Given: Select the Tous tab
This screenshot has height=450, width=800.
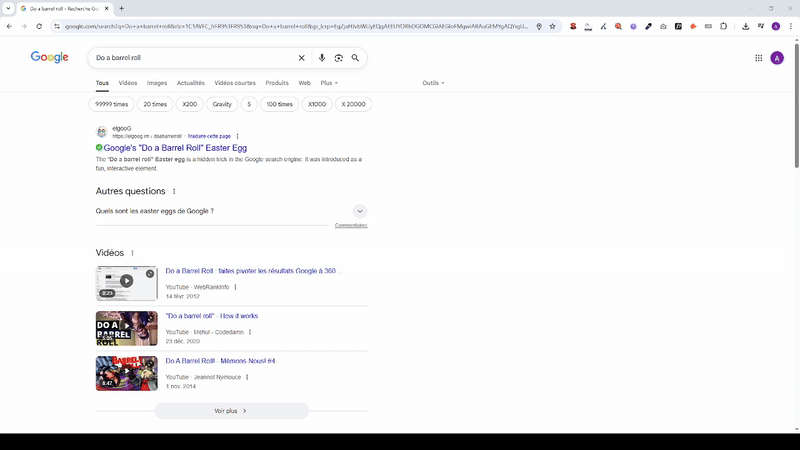Looking at the screenshot, I should [x=102, y=83].
